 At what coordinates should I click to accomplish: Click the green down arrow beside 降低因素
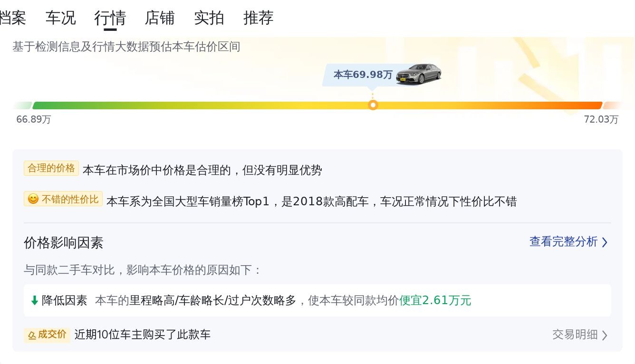[x=34, y=300]
